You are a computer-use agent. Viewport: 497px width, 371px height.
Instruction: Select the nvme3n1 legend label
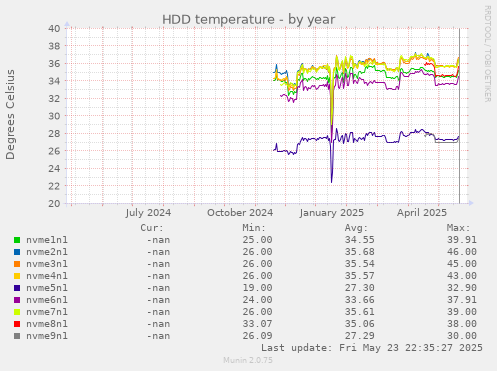coord(47,264)
